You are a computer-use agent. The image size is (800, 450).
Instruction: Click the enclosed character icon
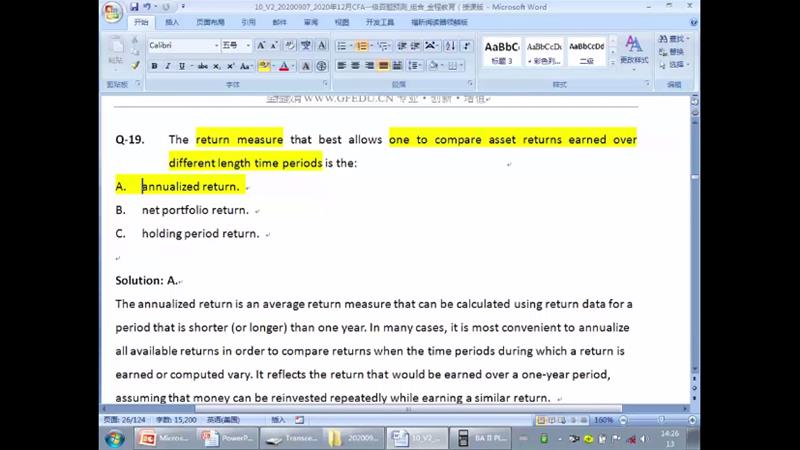point(321,66)
